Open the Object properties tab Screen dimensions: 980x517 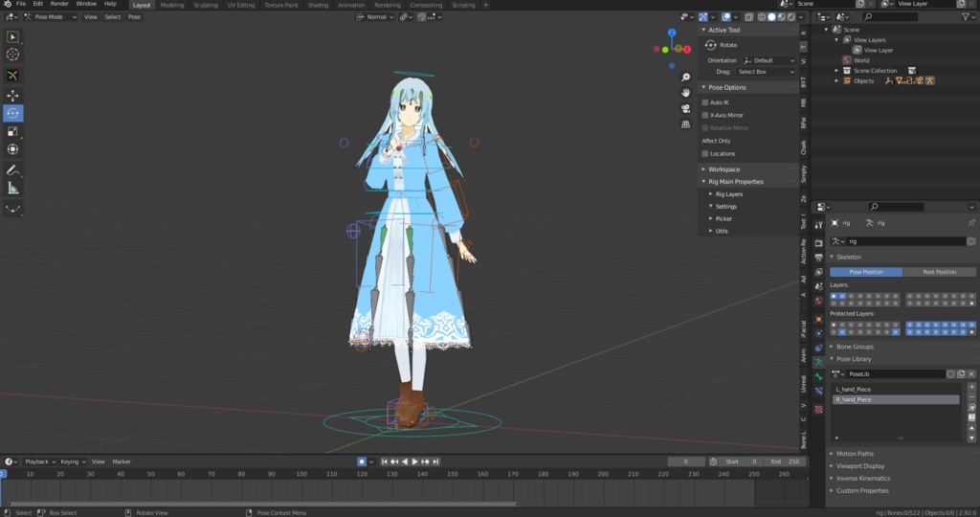tap(819, 319)
